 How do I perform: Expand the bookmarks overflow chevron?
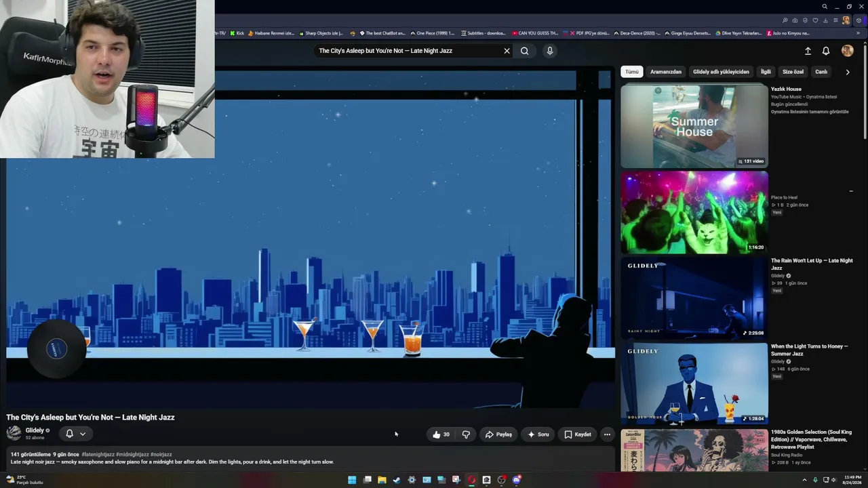[859, 33]
